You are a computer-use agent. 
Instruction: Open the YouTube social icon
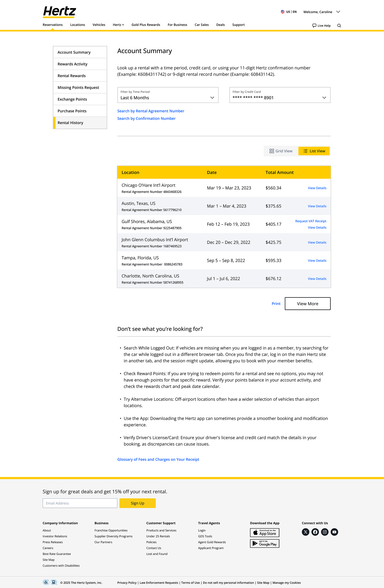(x=334, y=532)
